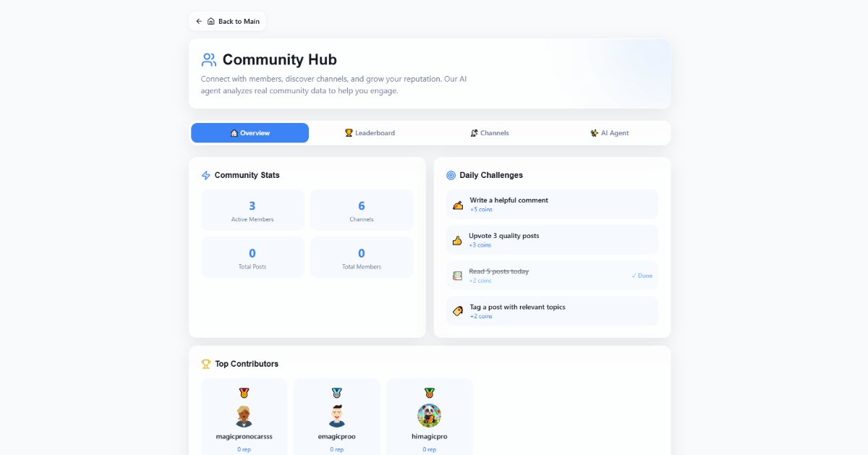The height and width of the screenshot is (455, 868).
Task: Open the AI Agent tab
Action: [x=609, y=133]
